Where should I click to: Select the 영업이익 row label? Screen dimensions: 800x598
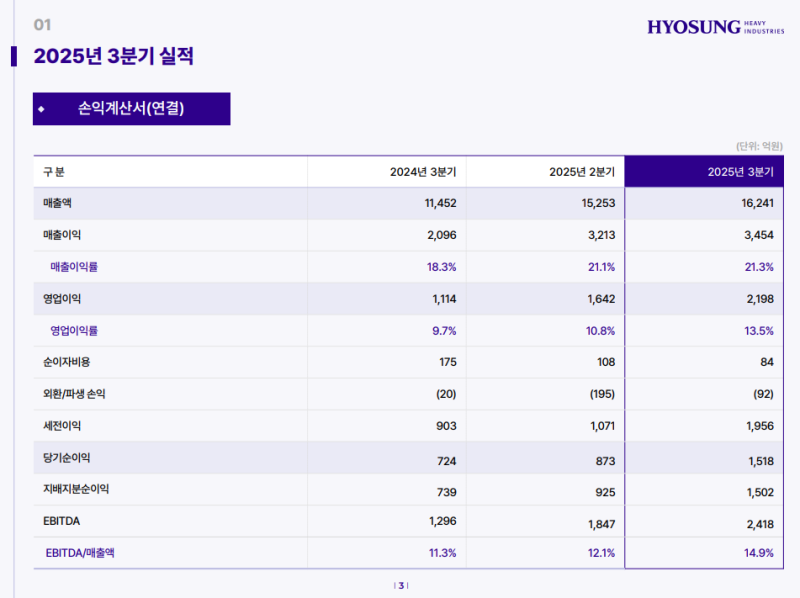point(62,298)
